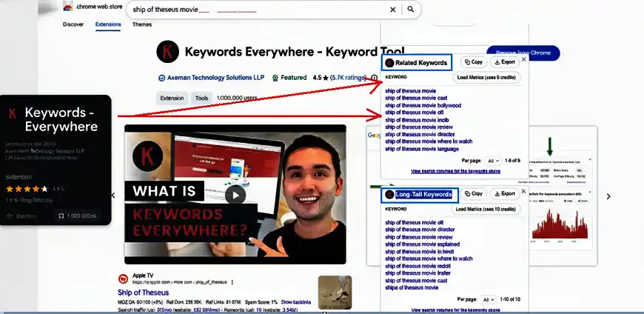Open the 5.7K ratings link
This screenshot has height=314, width=644.
pos(347,77)
